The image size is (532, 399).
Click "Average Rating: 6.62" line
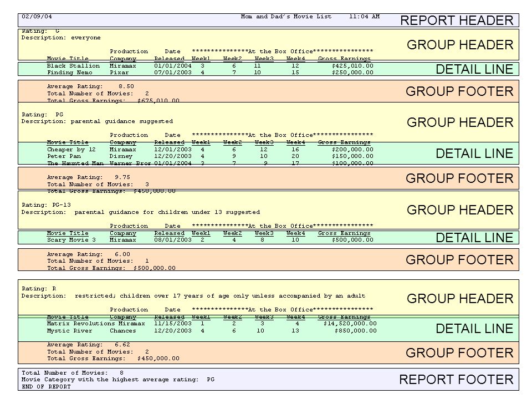89,345
